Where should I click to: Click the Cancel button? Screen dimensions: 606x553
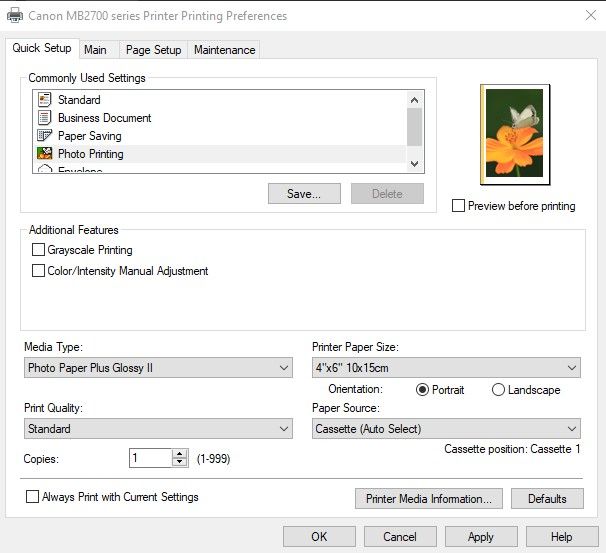[x=400, y=536]
